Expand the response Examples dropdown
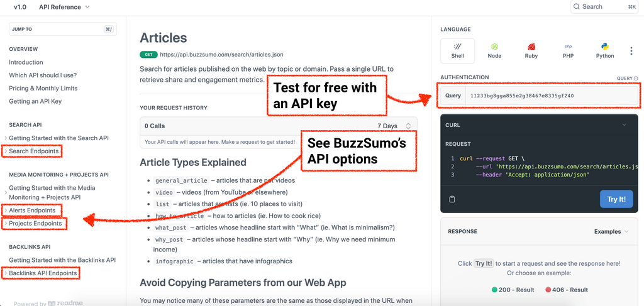Screen dimensions: 644x306 pos(611,232)
